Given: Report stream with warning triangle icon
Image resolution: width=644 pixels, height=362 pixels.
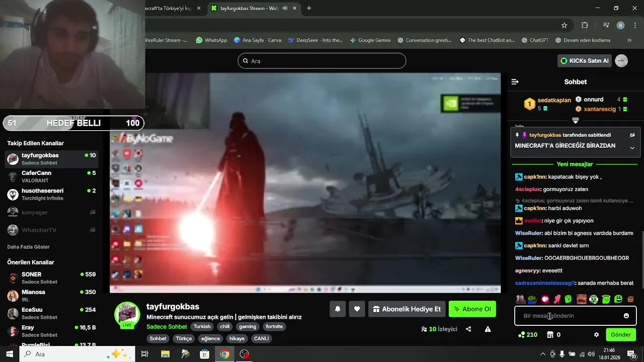Looking at the screenshot, I should tap(488, 329).
